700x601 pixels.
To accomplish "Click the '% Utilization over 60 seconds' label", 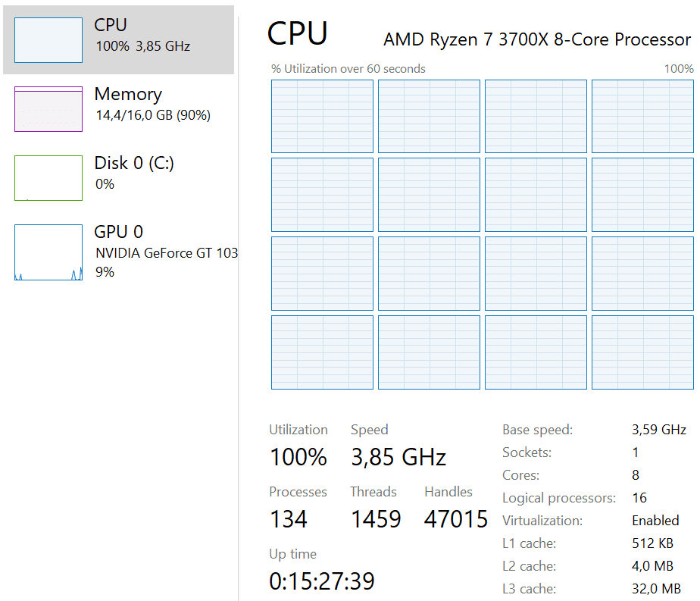I will [348, 69].
